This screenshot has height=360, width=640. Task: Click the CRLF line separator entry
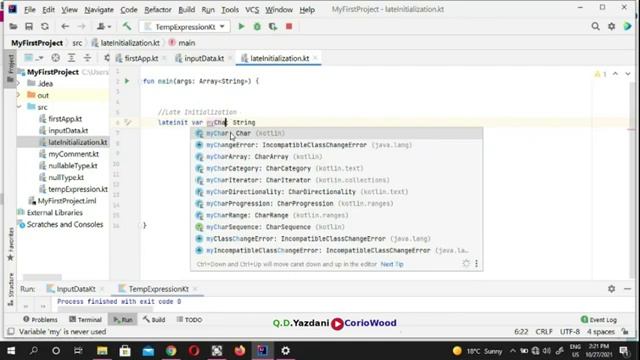click(544, 331)
